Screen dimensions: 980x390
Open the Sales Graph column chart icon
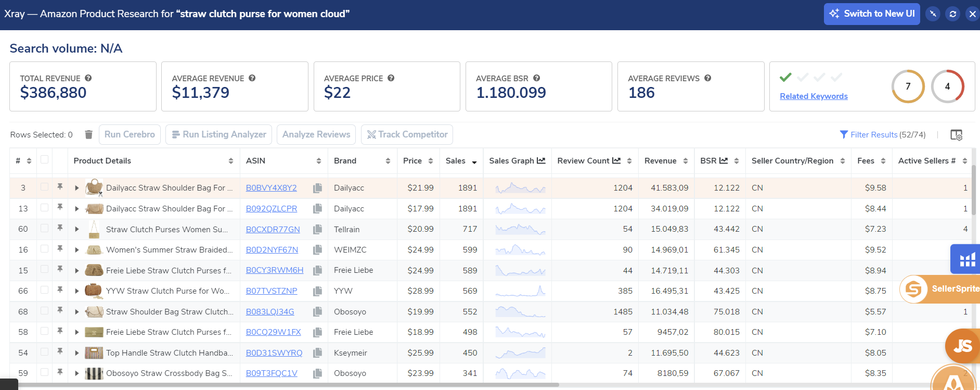pos(541,160)
